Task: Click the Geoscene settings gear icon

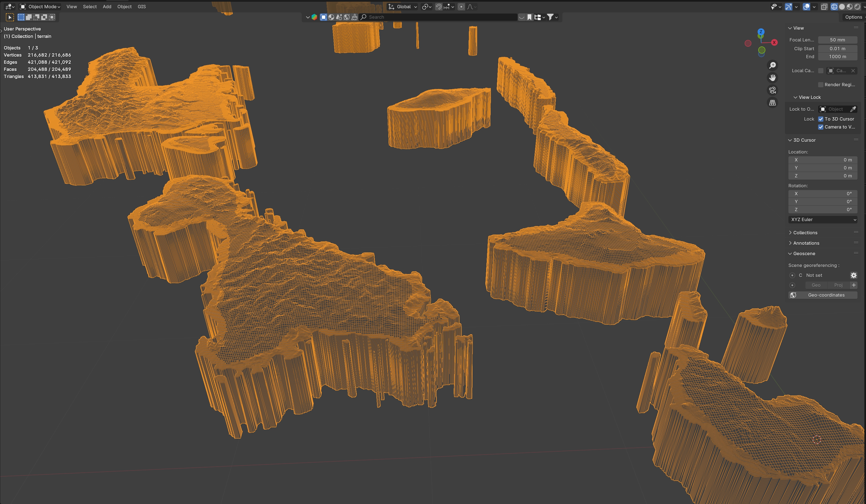Action: (x=854, y=275)
